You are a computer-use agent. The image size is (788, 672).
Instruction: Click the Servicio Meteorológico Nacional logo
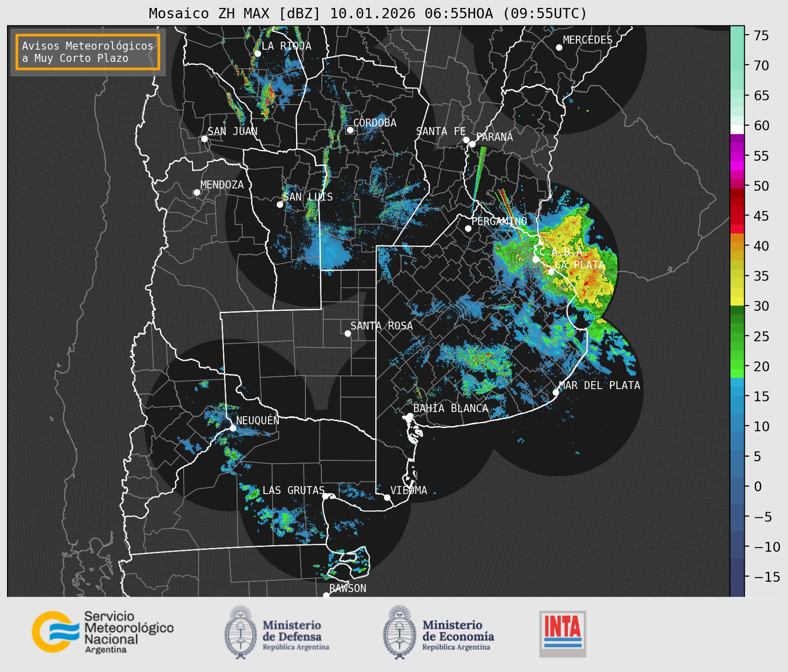(102, 632)
